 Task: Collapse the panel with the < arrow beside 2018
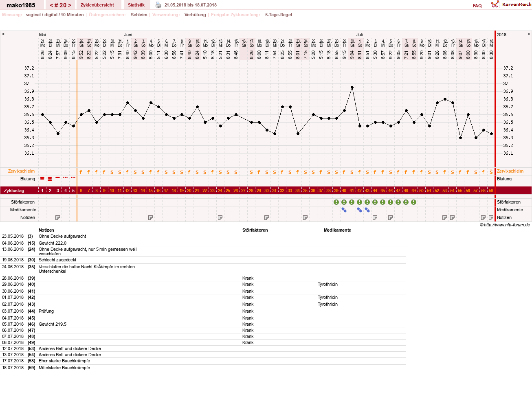(529, 34)
